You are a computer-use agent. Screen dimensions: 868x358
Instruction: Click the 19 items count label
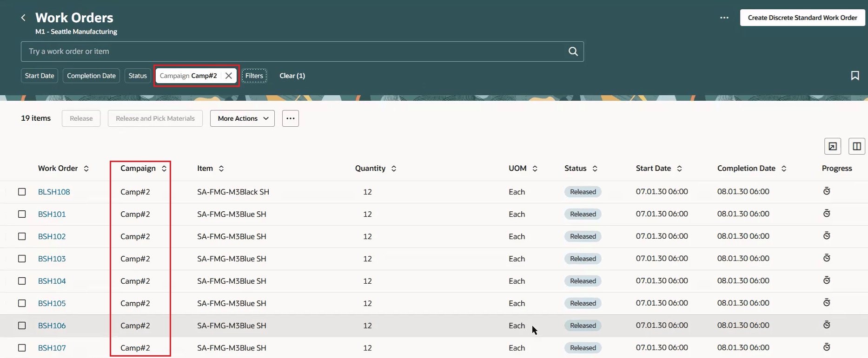click(x=36, y=118)
